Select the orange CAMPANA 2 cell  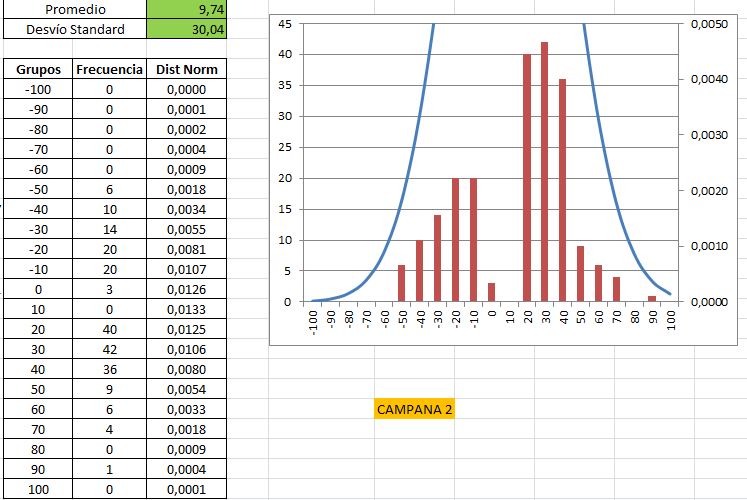tap(414, 409)
